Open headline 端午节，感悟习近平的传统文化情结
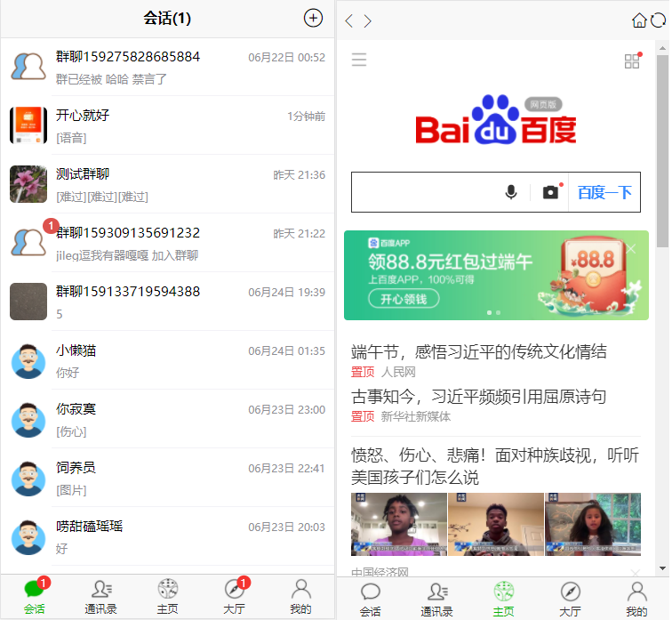The image size is (672, 620). (480, 352)
